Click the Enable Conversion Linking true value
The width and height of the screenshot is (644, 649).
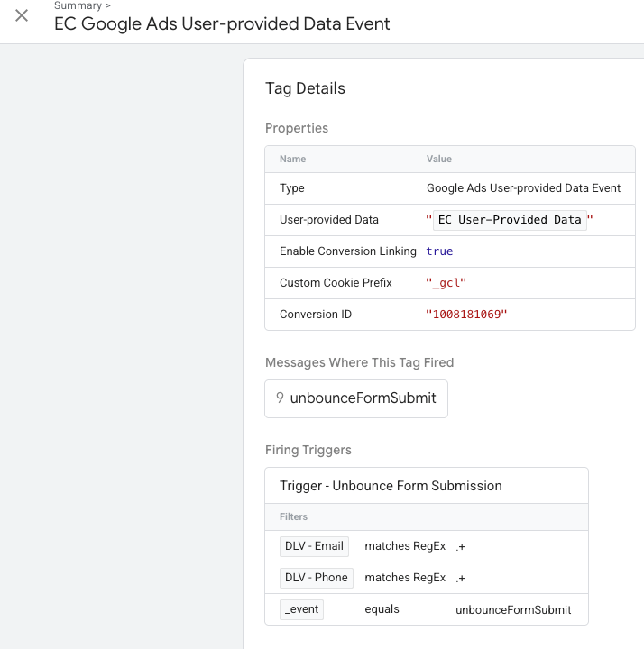[x=439, y=251]
